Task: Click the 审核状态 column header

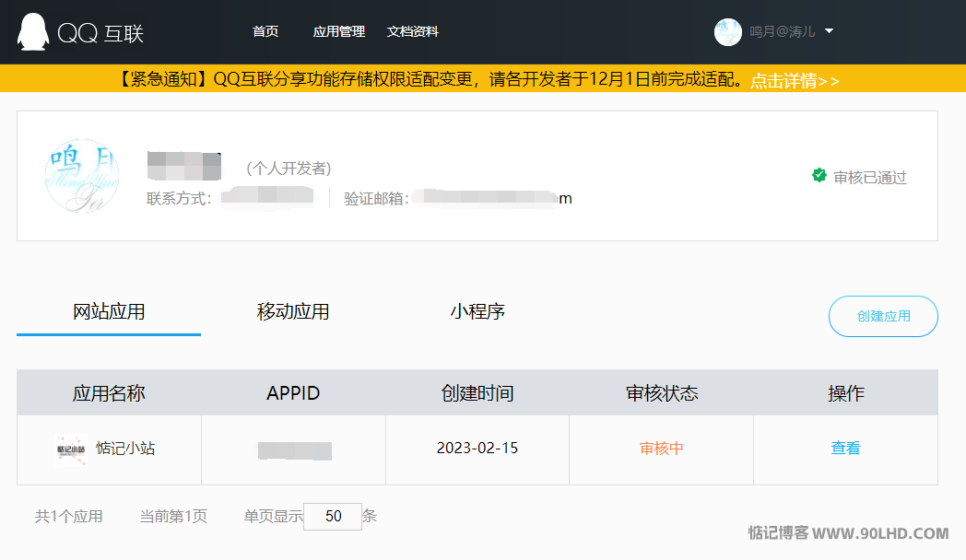Action: pyautogui.click(x=662, y=393)
